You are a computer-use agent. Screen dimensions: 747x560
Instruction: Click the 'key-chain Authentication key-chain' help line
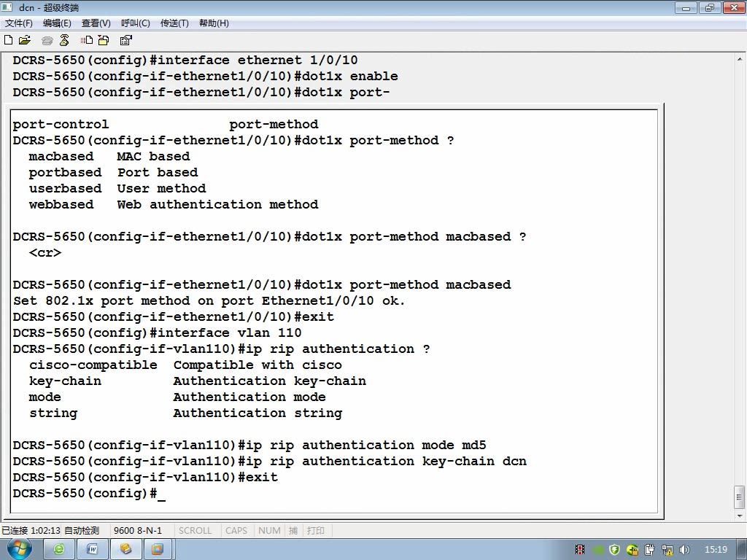coord(198,381)
